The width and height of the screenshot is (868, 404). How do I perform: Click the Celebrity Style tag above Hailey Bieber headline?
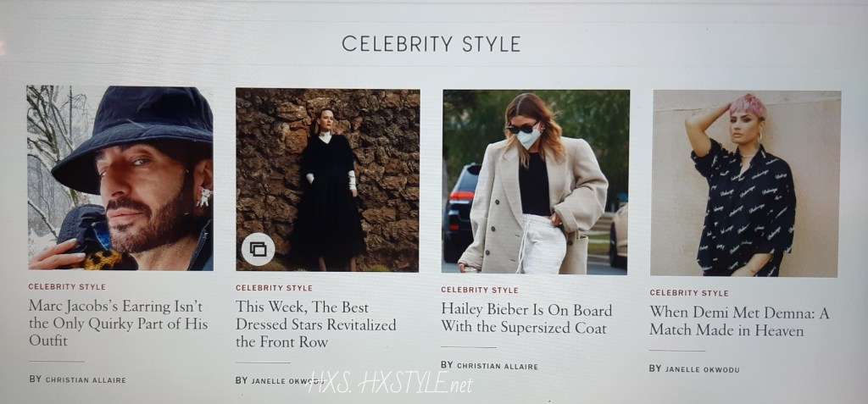480,290
